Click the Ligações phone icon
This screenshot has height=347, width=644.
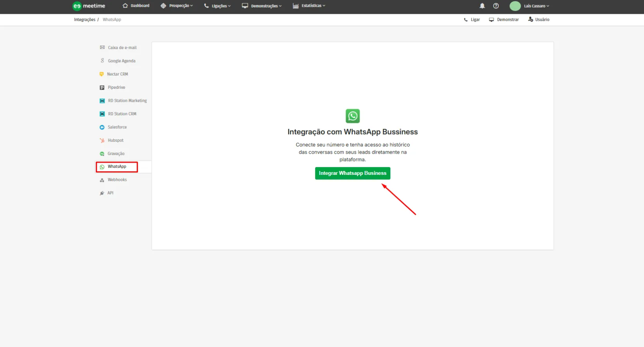(x=207, y=6)
